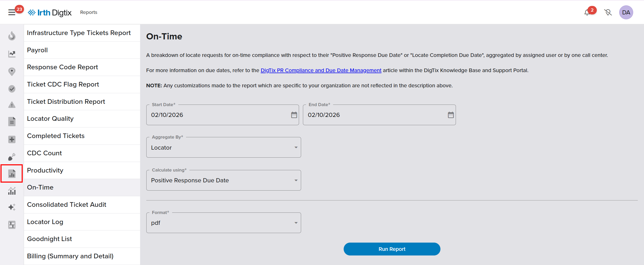Open the trend chart sidebar icon
The width and height of the screenshot is (644, 265).
coord(12,54)
